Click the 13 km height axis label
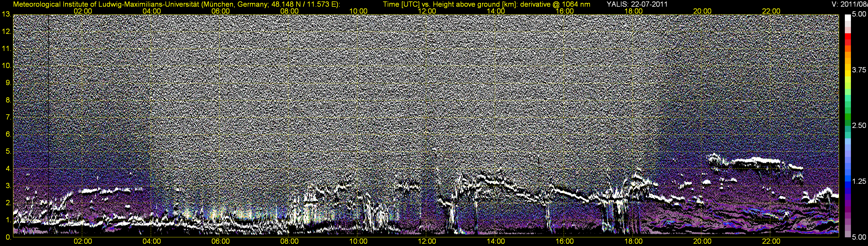Viewport: 868px width, 246px height. coord(6,14)
